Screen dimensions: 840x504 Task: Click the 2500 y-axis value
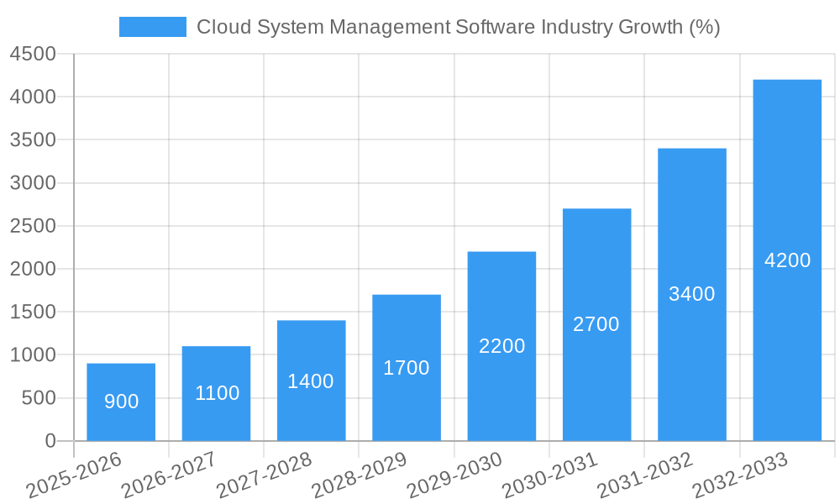[x=33, y=225]
